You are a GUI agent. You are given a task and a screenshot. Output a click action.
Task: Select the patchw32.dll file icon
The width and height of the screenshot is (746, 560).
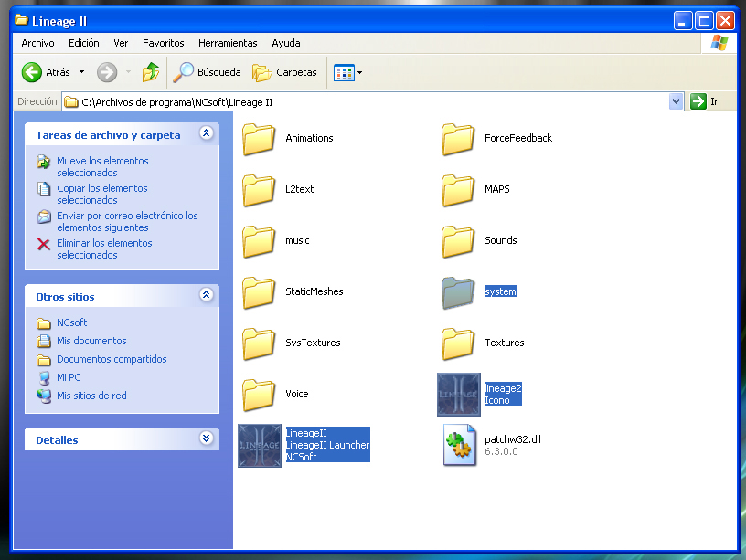[x=459, y=446]
